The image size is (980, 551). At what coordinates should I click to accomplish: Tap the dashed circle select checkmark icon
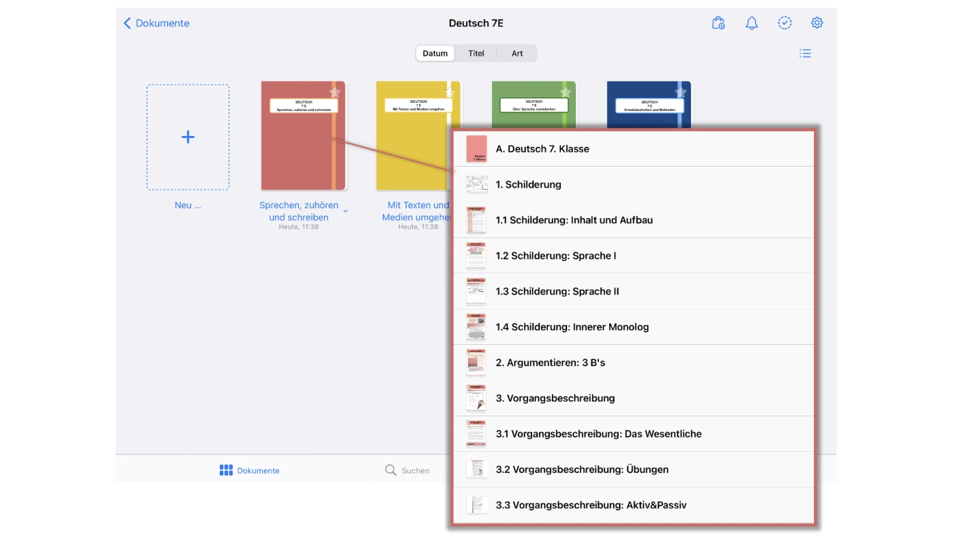785,23
